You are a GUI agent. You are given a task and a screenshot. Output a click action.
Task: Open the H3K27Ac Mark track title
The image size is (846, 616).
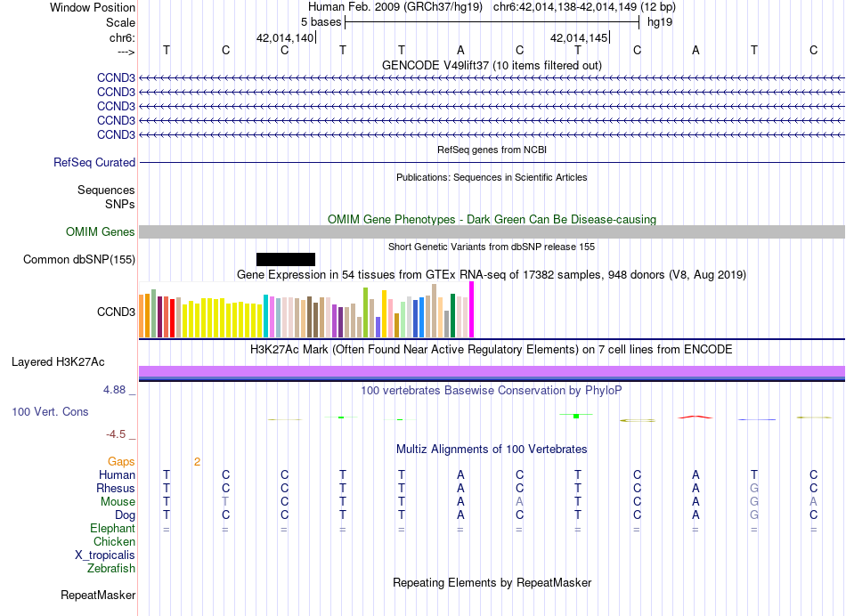point(492,350)
